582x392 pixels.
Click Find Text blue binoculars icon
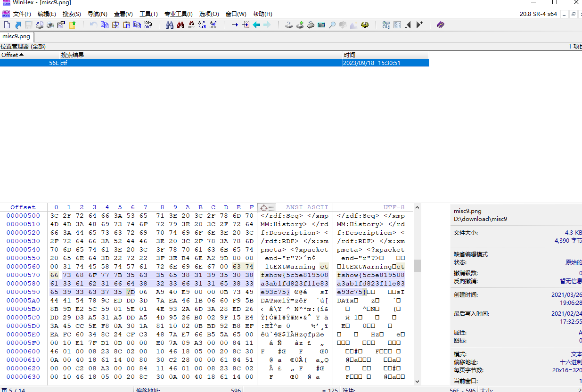click(170, 25)
